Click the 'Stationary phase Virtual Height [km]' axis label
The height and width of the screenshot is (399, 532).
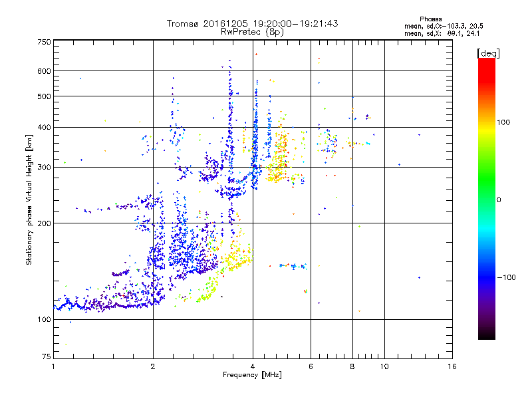pyautogui.click(x=29, y=199)
